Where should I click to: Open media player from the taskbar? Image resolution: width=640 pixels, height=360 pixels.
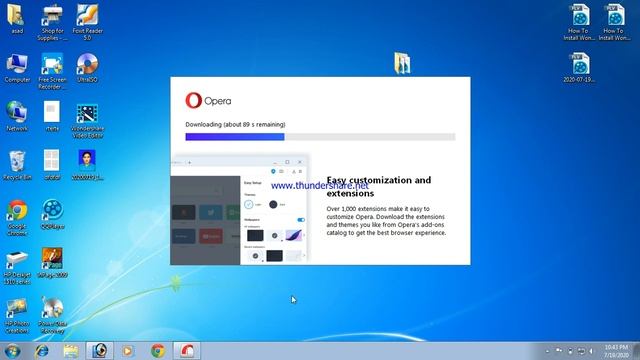click(x=128, y=351)
